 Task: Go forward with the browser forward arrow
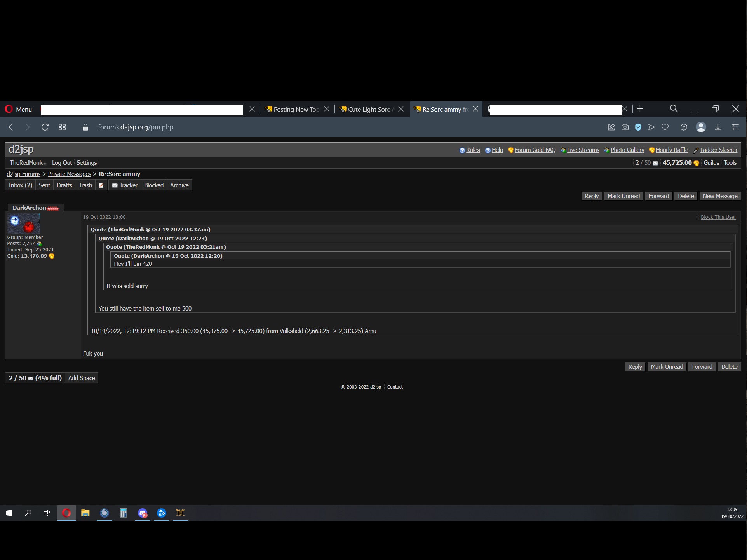tap(28, 127)
